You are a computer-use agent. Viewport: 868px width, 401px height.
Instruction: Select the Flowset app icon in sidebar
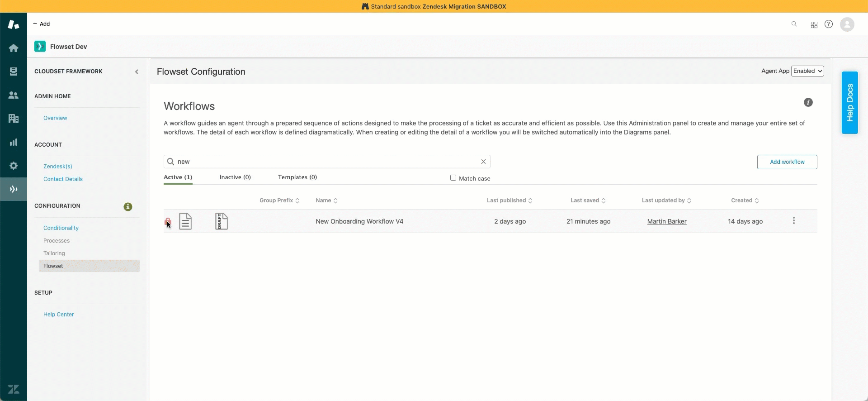14,189
